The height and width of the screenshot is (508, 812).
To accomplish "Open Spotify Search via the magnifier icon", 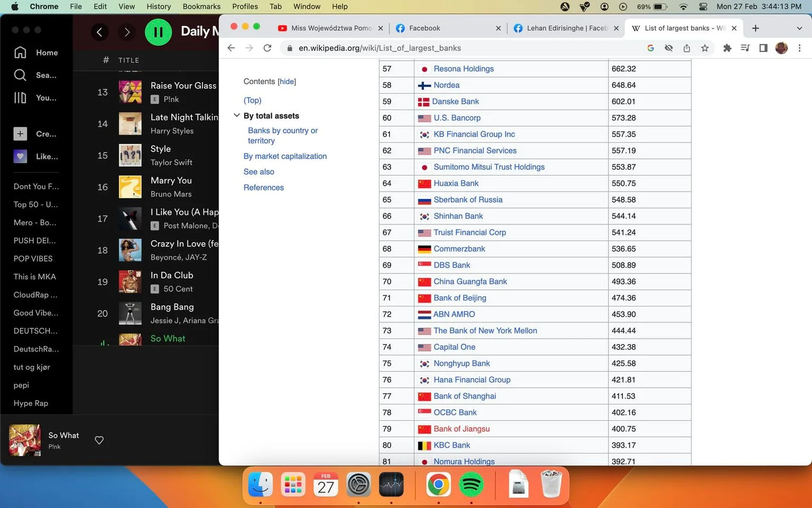I will point(20,75).
